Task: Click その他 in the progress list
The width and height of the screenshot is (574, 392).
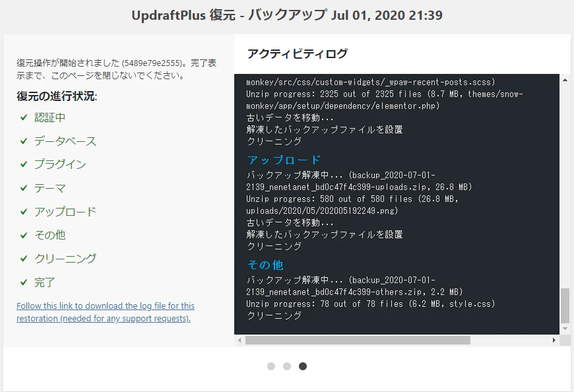Action: pyautogui.click(x=49, y=235)
